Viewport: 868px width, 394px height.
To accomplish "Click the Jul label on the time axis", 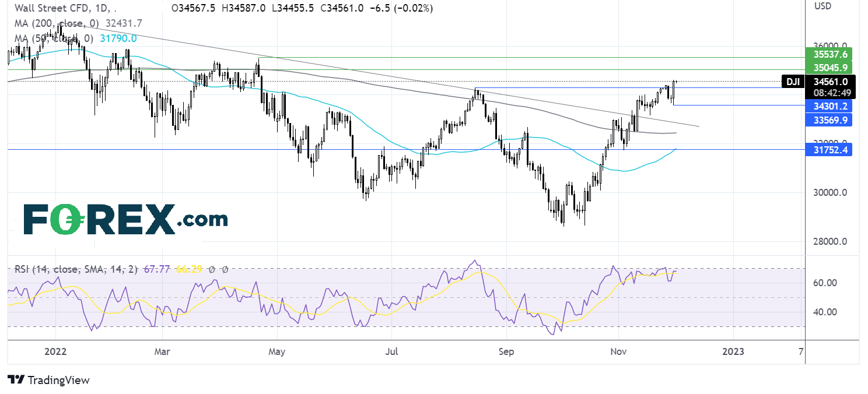I will click(392, 352).
